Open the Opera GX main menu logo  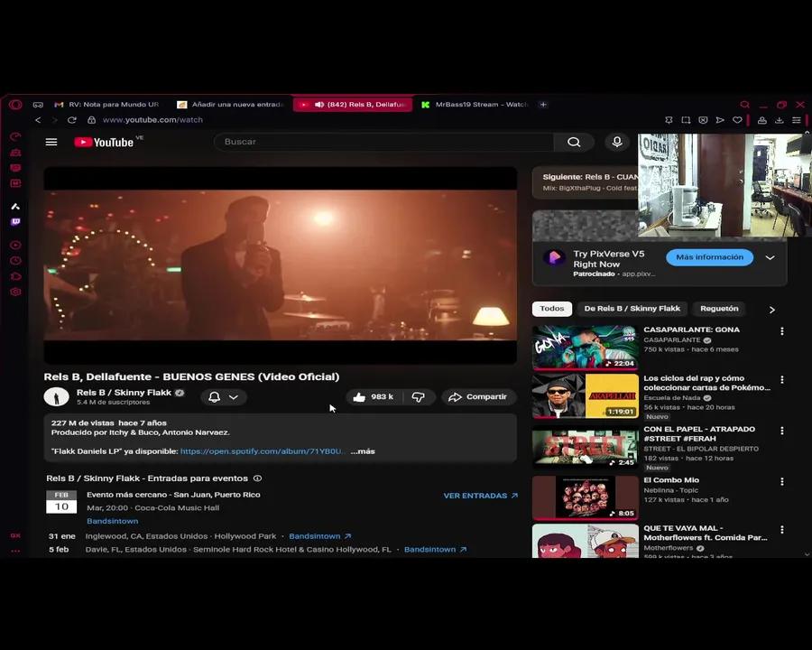(15, 105)
